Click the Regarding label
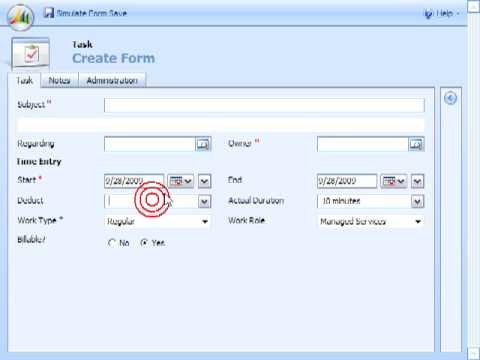Screen dimensions: 480x360 pos(36,144)
